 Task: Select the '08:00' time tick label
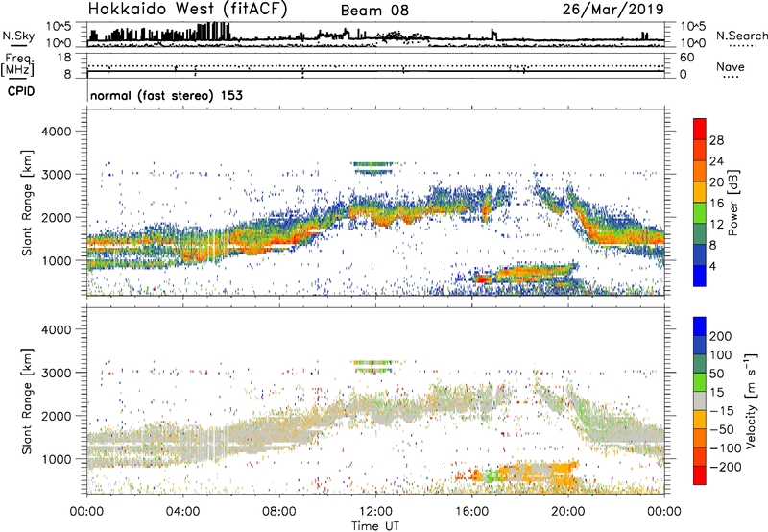(279, 512)
